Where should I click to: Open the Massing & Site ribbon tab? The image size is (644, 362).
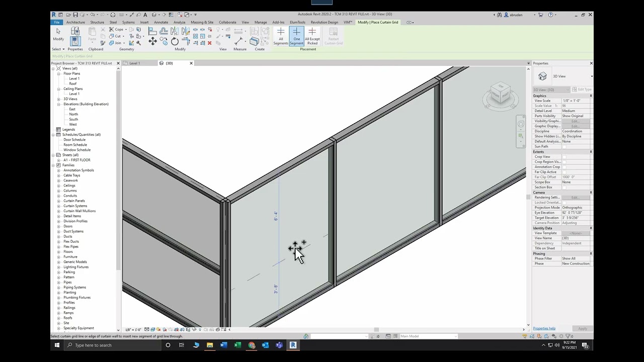point(202,22)
